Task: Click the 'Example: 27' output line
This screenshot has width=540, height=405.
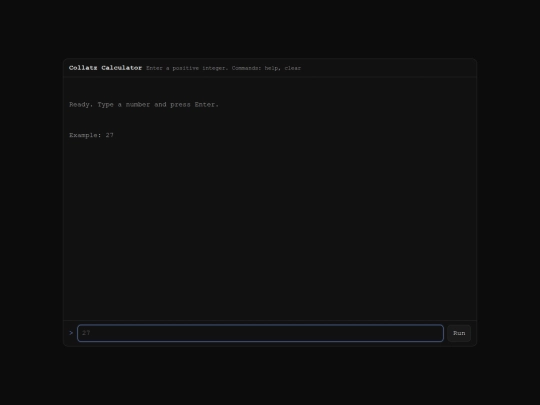Action: click(x=91, y=135)
